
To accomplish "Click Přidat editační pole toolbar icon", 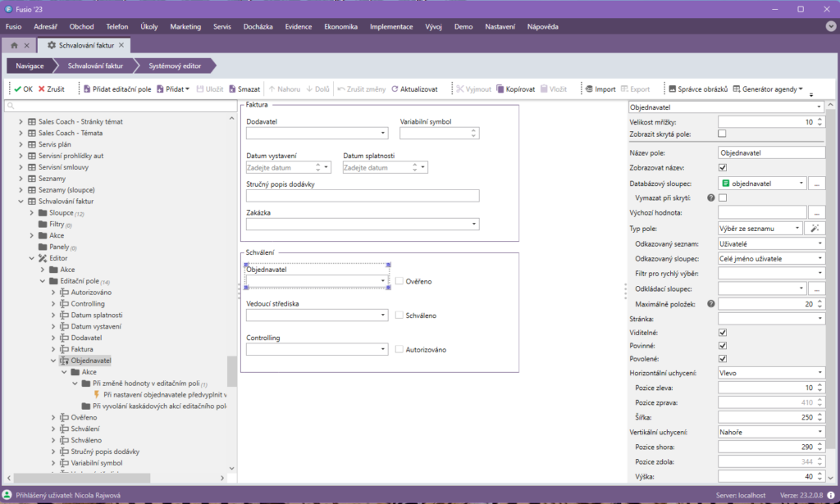I will (x=87, y=89).
